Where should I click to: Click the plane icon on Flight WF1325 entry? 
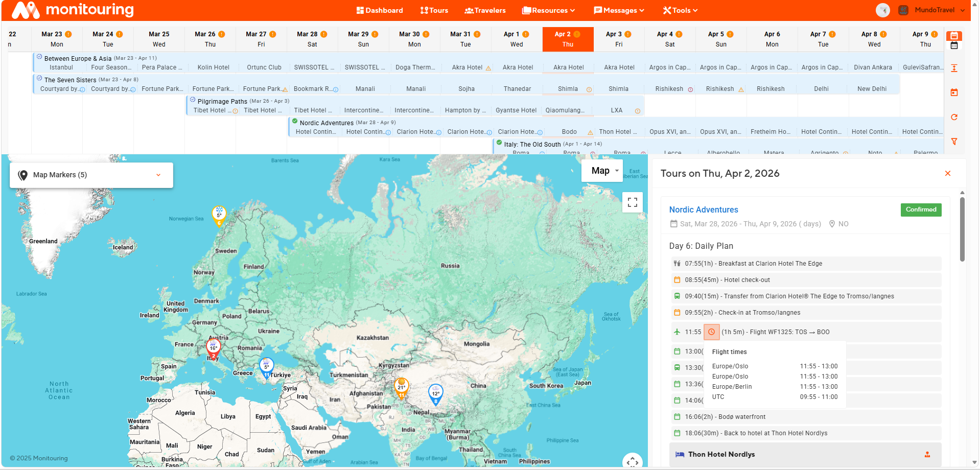676,332
